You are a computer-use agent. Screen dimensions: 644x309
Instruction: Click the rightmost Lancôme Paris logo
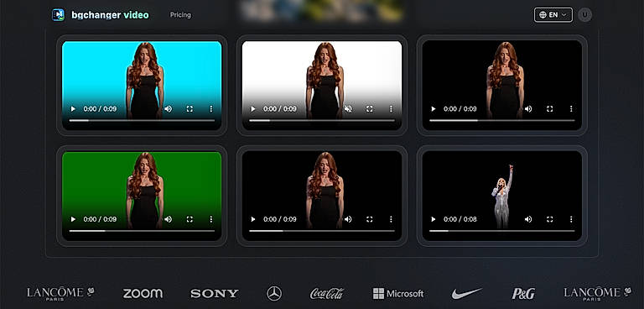[x=598, y=293]
